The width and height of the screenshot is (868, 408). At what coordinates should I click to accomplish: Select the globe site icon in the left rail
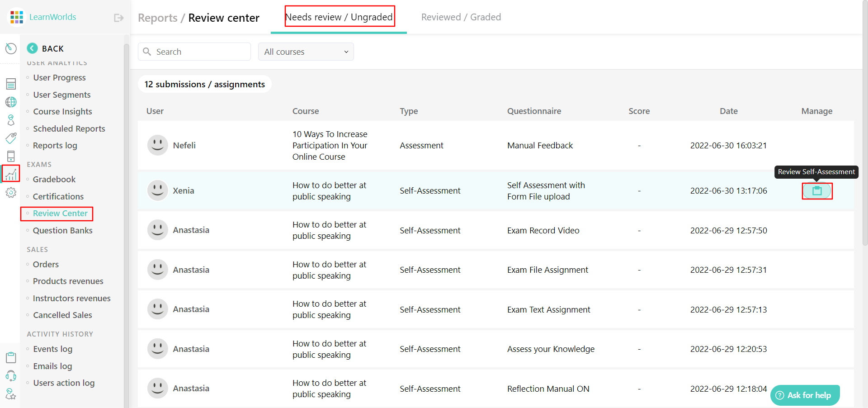[x=11, y=102]
